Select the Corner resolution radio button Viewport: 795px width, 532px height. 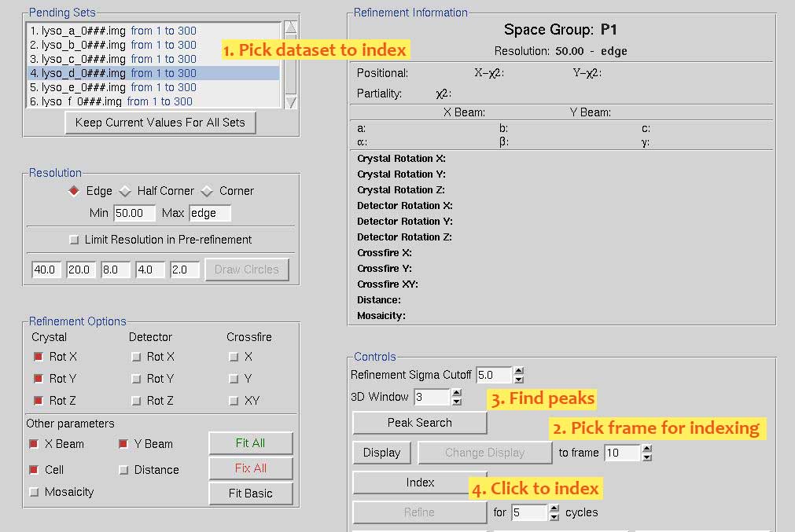208,191
